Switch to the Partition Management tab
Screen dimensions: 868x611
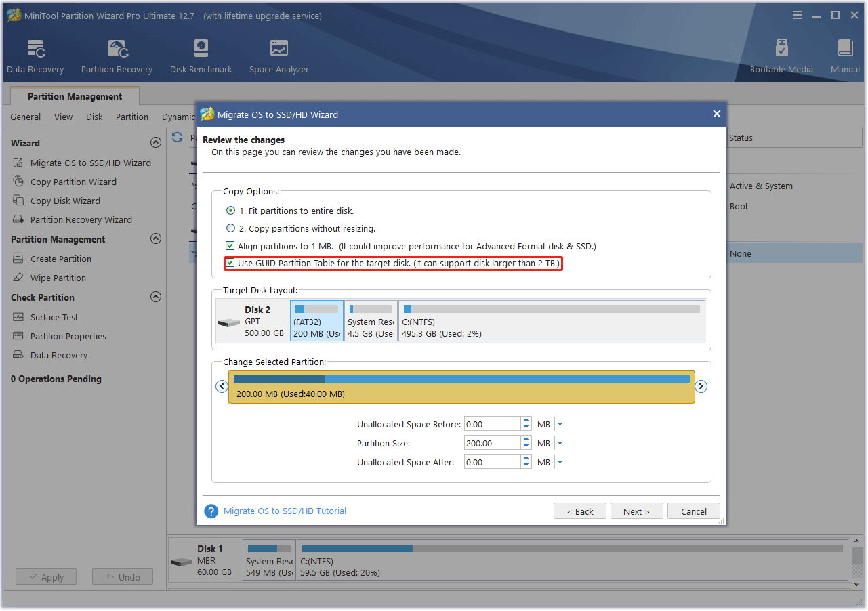(75, 96)
